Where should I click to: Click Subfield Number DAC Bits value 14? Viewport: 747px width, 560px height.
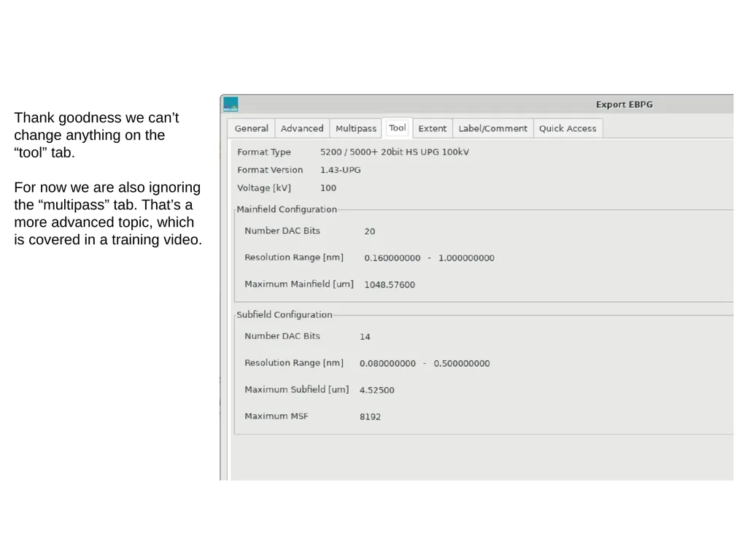pos(365,337)
